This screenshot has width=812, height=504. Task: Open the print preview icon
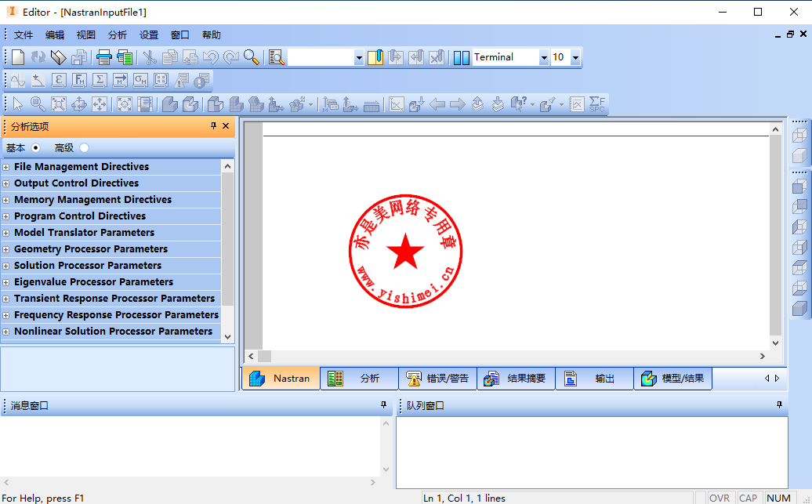tap(125, 57)
